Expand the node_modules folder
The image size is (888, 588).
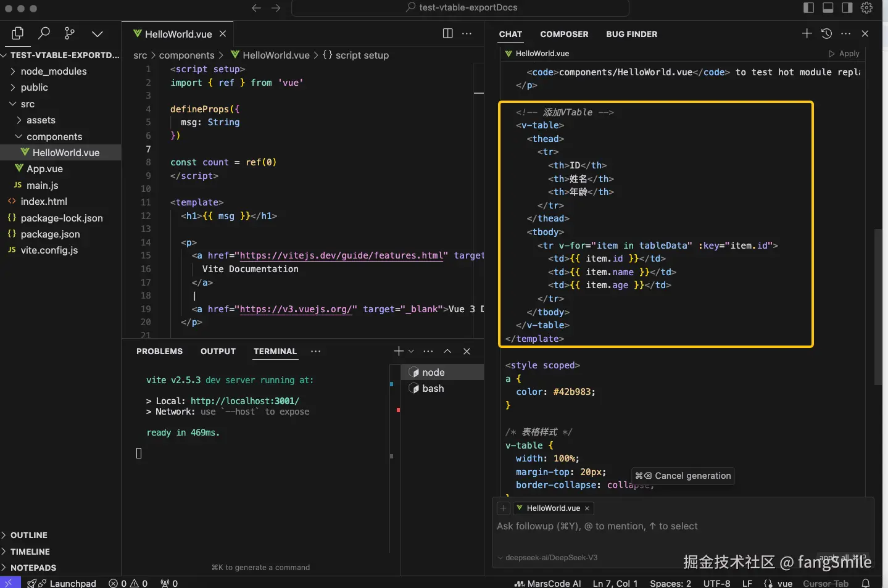53,72
